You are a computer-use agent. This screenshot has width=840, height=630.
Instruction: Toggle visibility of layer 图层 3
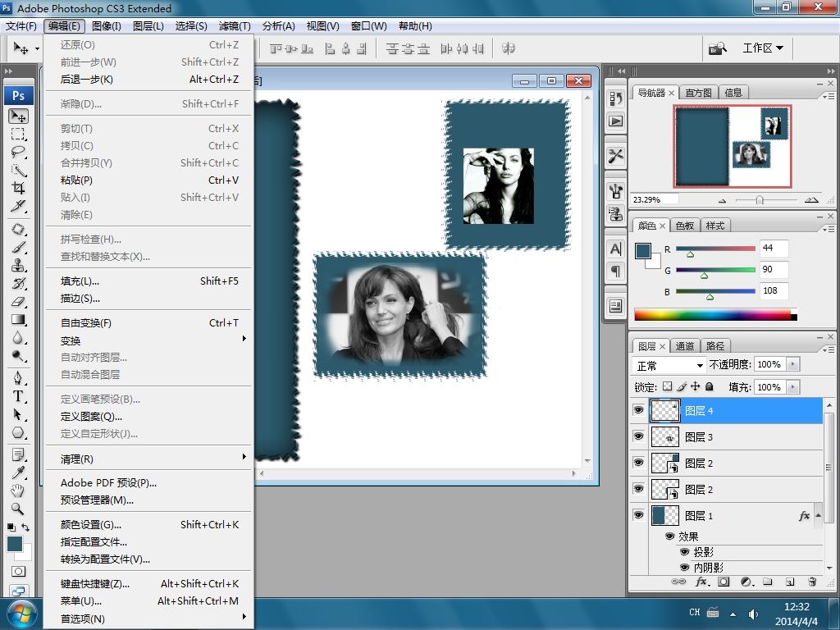click(638, 437)
